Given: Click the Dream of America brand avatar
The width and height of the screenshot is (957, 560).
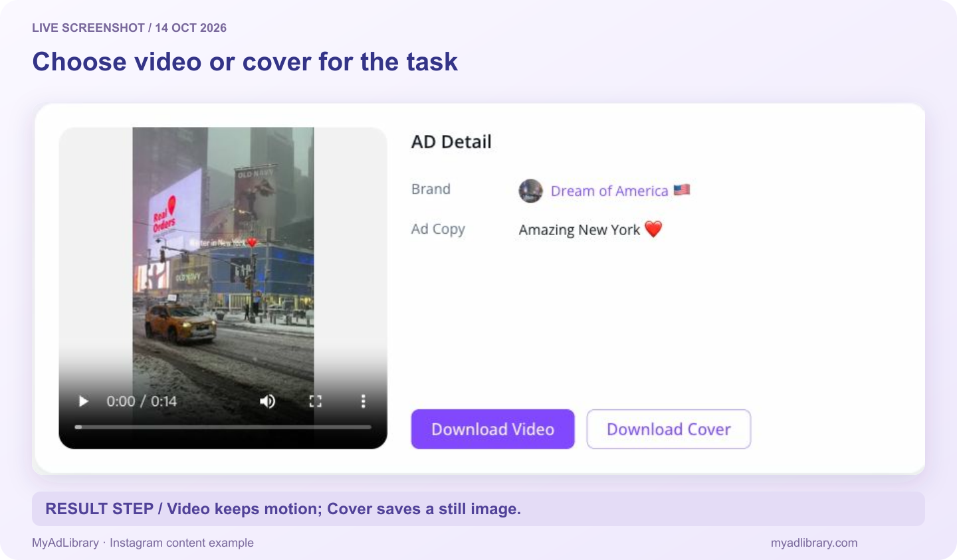Looking at the screenshot, I should 530,191.
